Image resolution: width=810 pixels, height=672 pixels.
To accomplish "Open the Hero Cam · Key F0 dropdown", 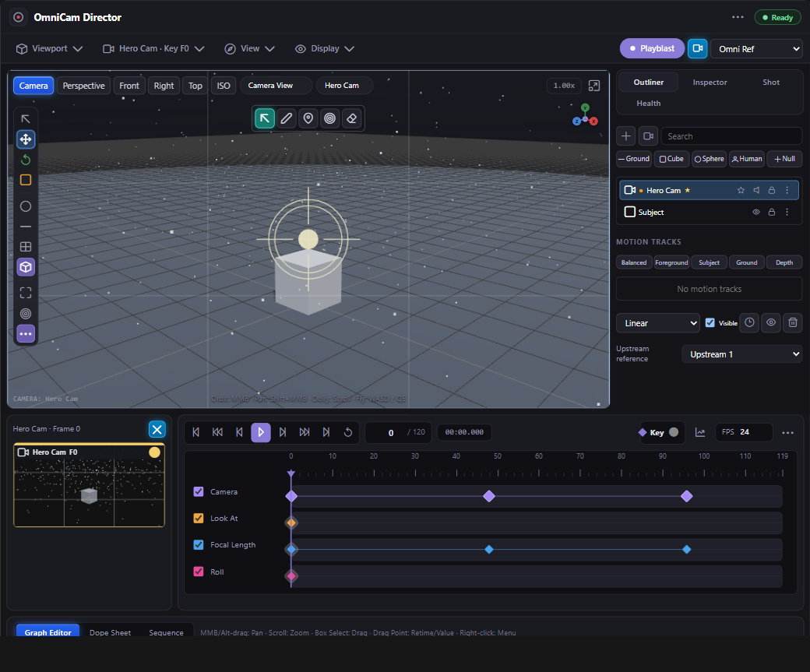I will pos(153,48).
